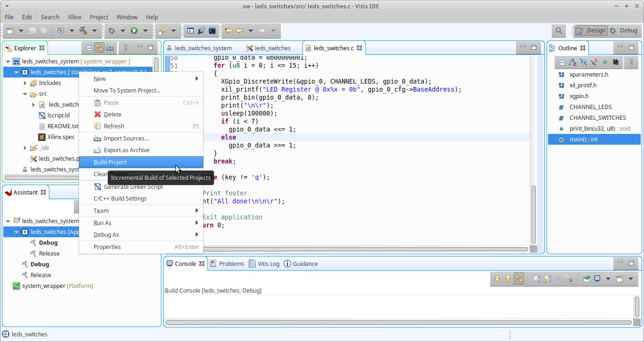
Task: Collapse the leds_switches_system tree in Explorer
Action: (8, 62)
